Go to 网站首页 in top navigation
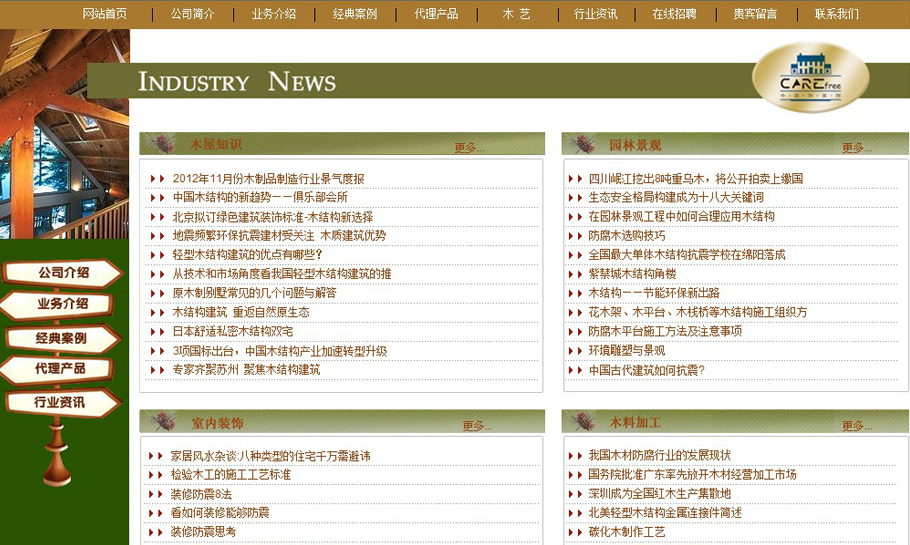Viewport: 910px width, 545px height. [104, 14]
